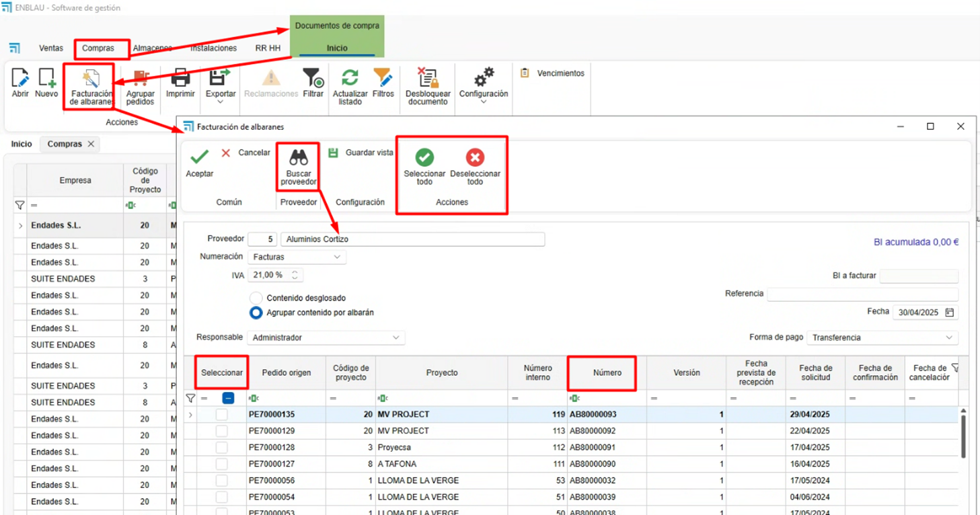The image size is (980, 515).
Task: Select Contenido desglosado radio option
Action: [x=256, y=298]
